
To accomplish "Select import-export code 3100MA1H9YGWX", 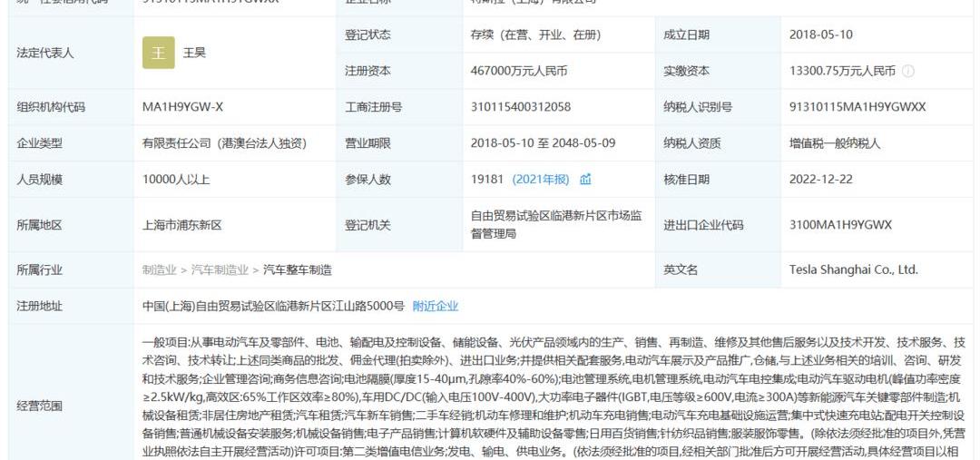I will tap(840, 225).
